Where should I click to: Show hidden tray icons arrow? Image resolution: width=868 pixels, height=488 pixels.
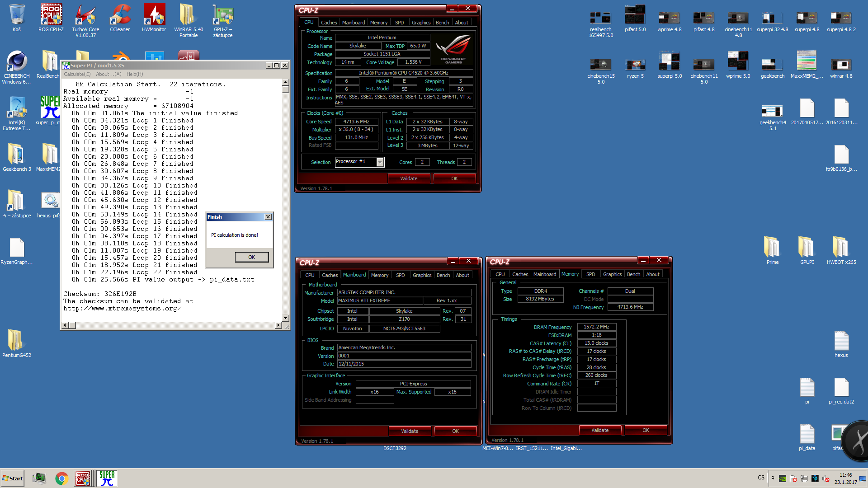point(773,478)
